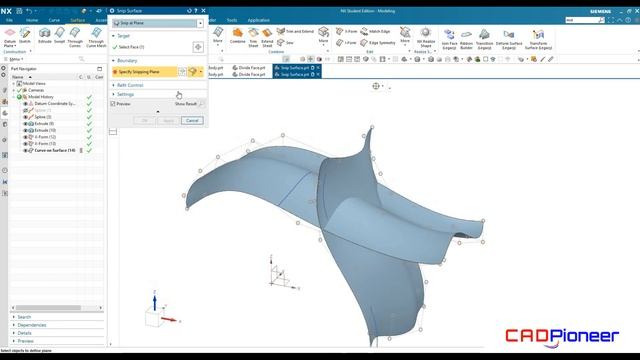Start a new Sketch
Screen dimensions: 640x360
(25, 36)
